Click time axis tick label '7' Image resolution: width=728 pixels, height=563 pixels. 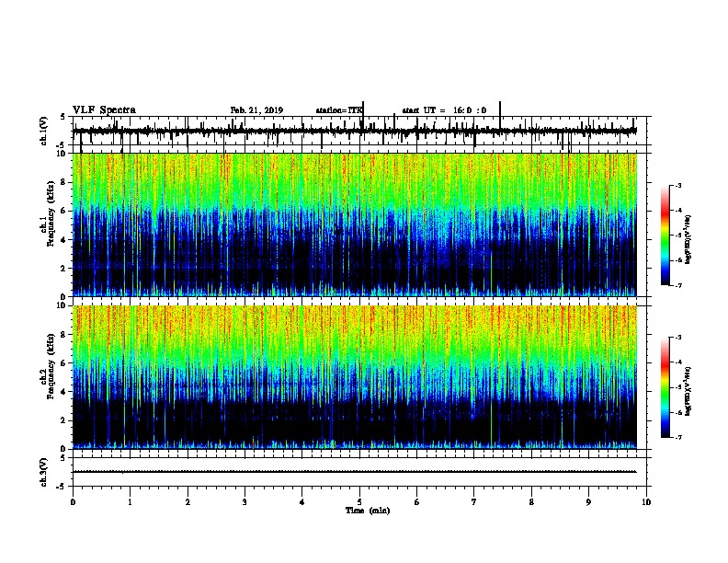(474, 502)
